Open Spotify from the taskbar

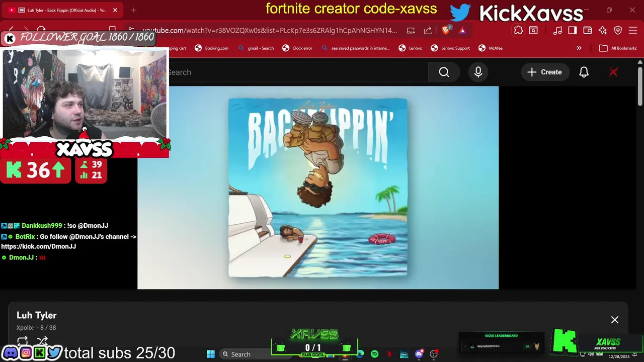point(375,354)
